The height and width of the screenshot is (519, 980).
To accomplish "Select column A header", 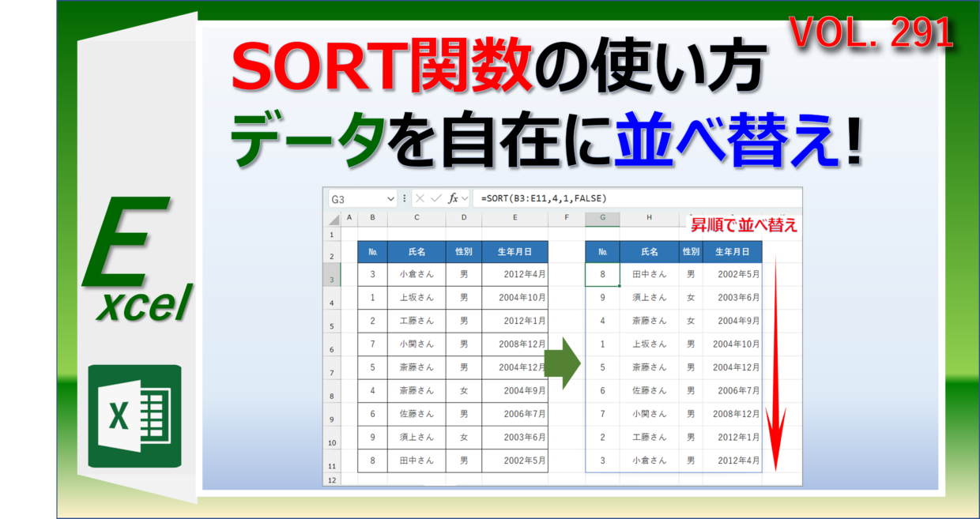I will point(349,218).
